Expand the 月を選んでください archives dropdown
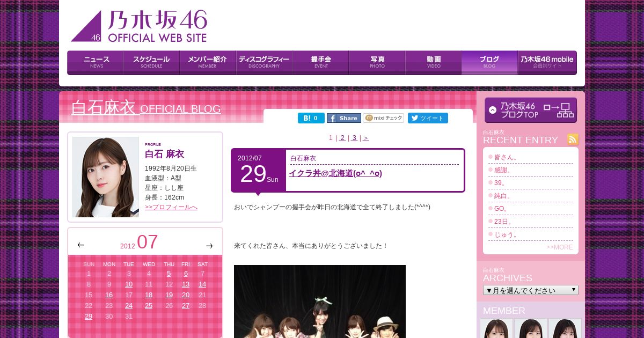 [531, 290]
